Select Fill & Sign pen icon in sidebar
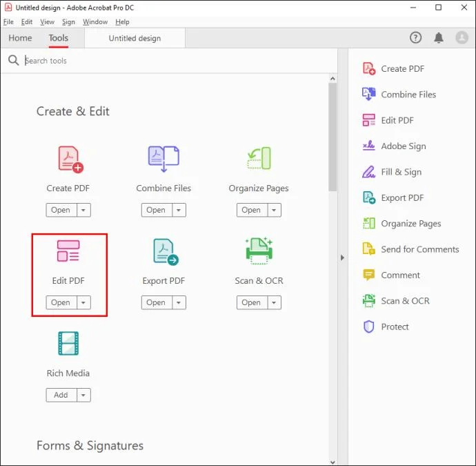 pos(369,172)
